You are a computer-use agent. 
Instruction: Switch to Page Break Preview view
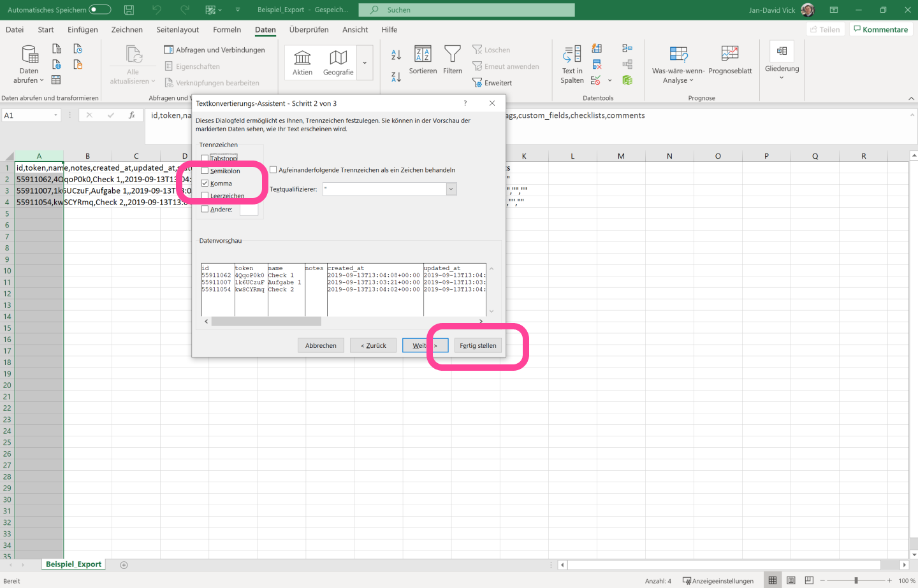click(x=809, y=580)
